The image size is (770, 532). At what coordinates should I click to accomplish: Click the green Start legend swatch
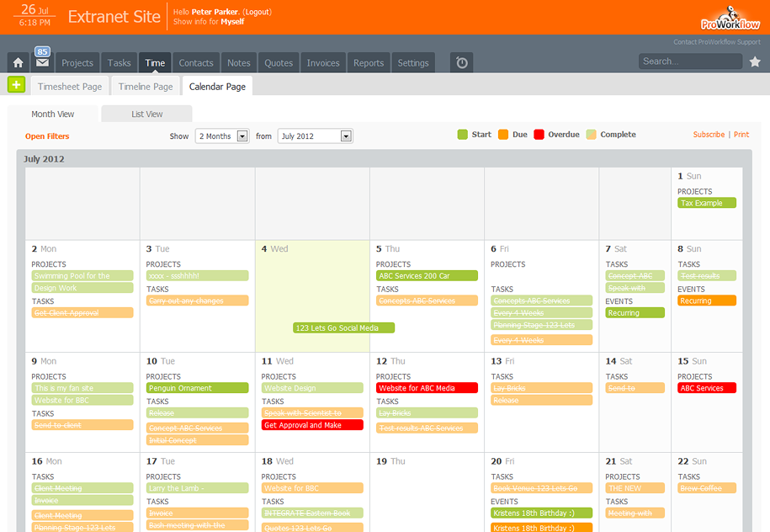coord(462,135)
